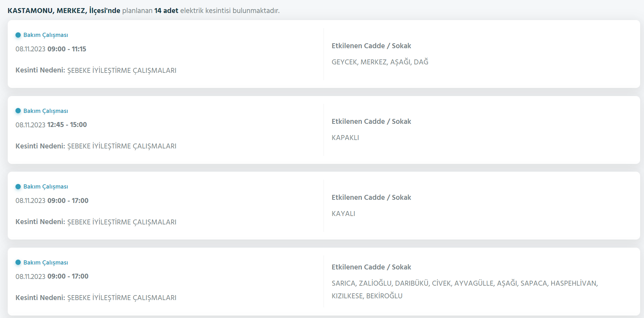644x318 pixels.
Task: Click the KIZILKESE, BEKİROĞLU street line
Action: [x=367, y=296]
